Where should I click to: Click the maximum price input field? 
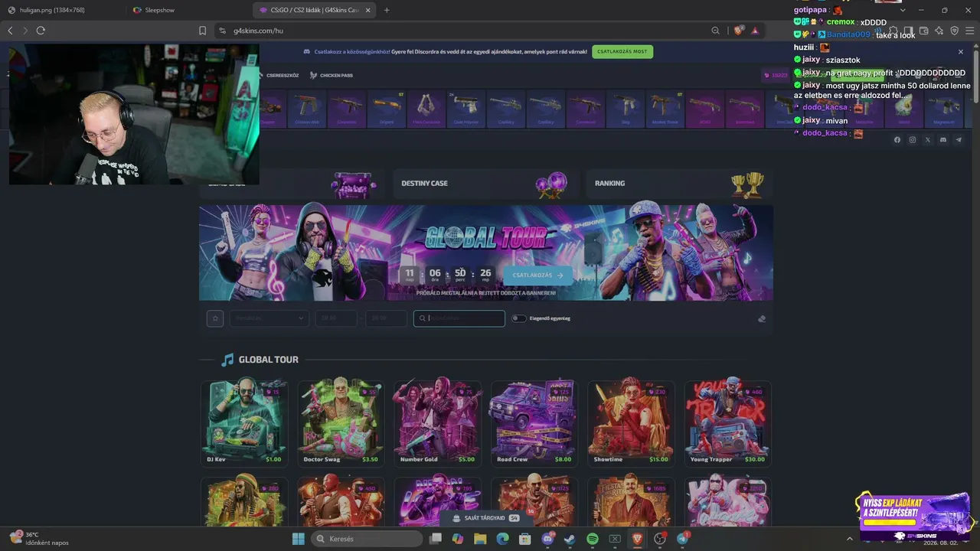pos(386,318)
